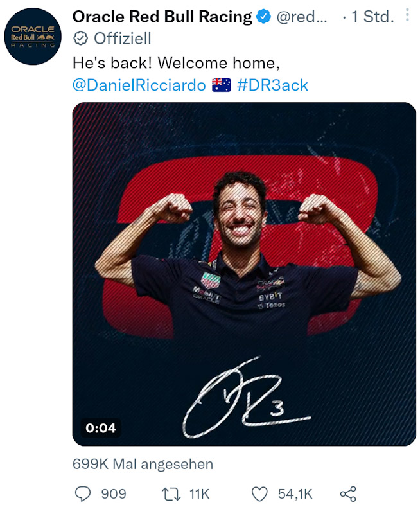Open Oracle Red Bull Racing profile avatar

33,37
